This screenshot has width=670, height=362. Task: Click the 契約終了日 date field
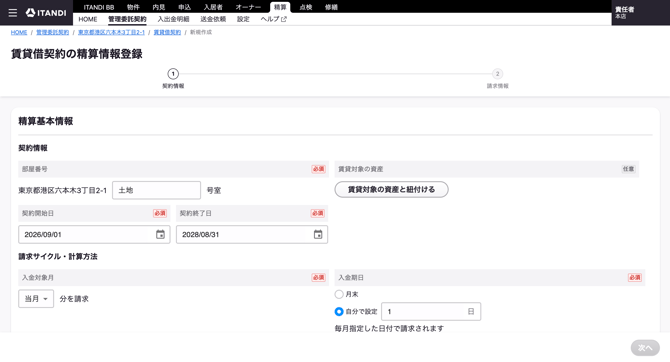pyautogui.click(x=252, y=234)
